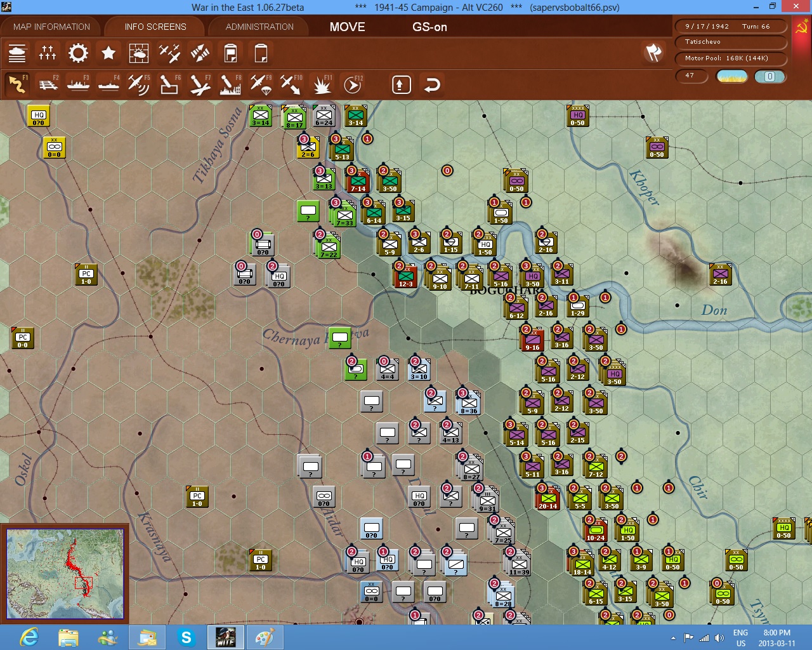The height and width of the screenshot is (650, 812).
Task: Select the 7-14 red-topped unit counter
Action: (358, 180)
